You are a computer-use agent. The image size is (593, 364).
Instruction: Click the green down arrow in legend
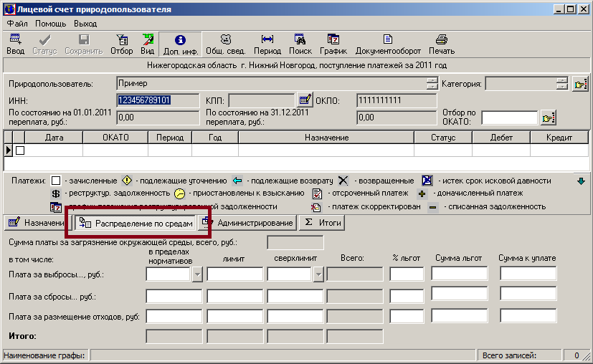tap(581, 181)
